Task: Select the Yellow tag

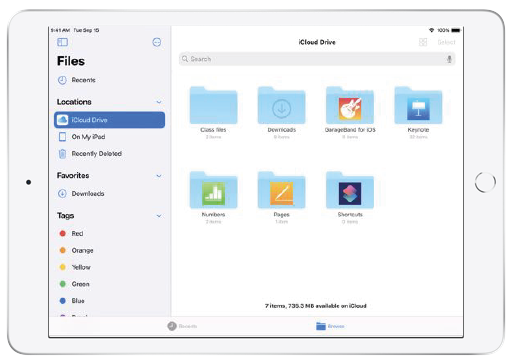Action: 75,267
